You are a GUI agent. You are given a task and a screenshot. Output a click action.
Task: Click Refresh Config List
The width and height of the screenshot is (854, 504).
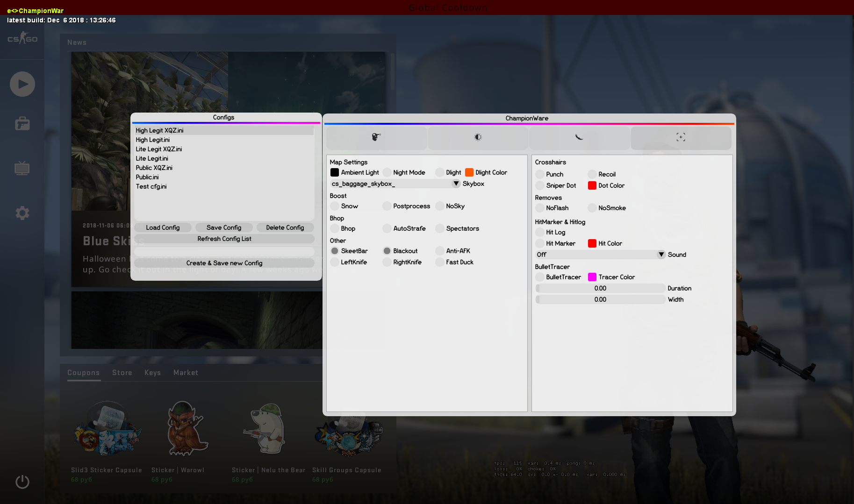(x=224, y=239)
